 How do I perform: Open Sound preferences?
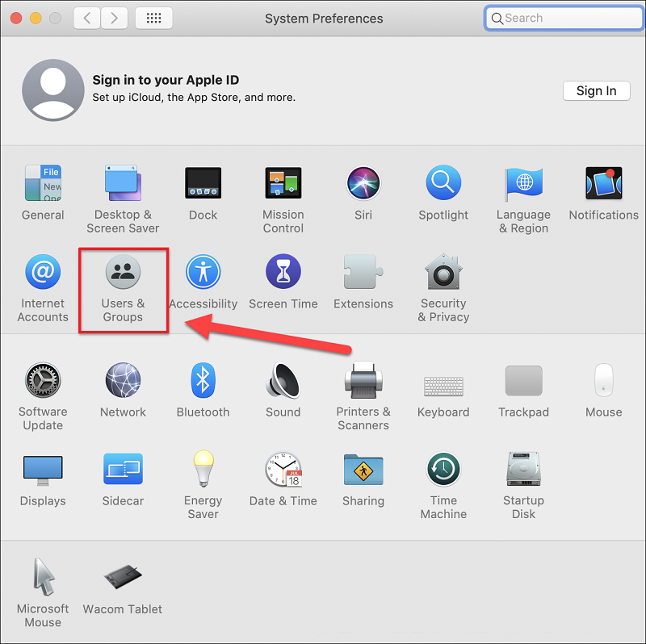283,380
